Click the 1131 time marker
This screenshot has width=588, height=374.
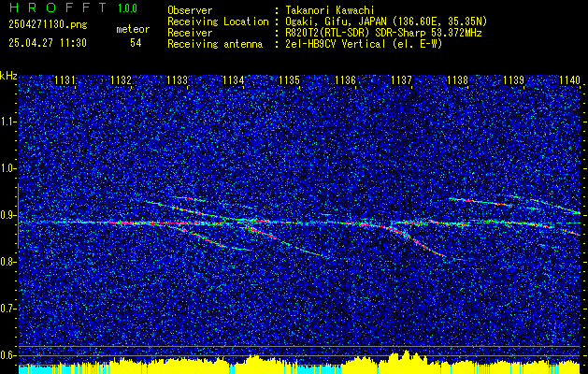coord(65,80)
